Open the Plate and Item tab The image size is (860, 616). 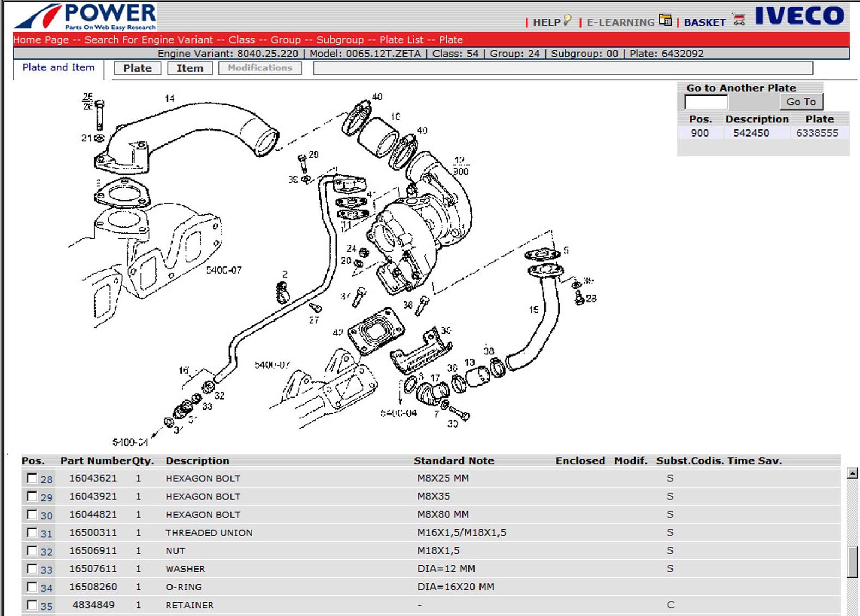pyautogui.click(x=58, y=68)
